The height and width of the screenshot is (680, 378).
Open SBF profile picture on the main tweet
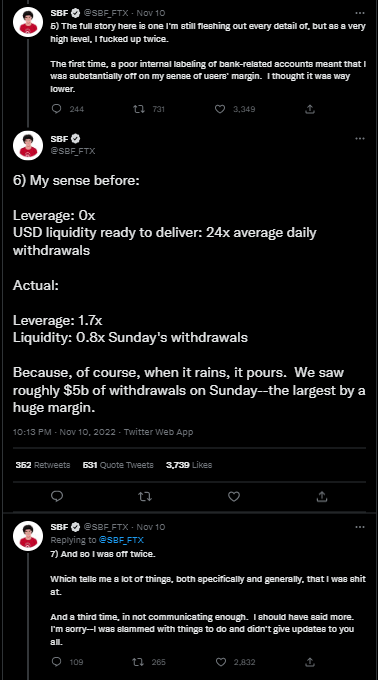point(28,145)
